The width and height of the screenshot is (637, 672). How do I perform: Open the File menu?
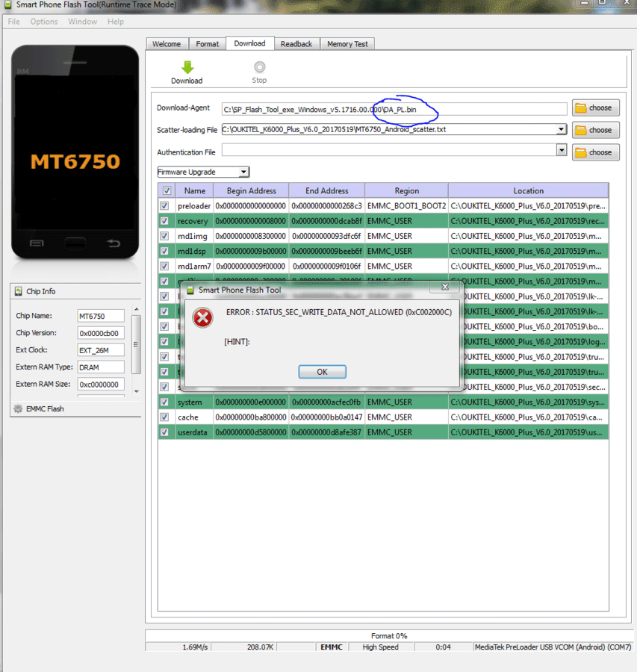(x=13, y=22)
